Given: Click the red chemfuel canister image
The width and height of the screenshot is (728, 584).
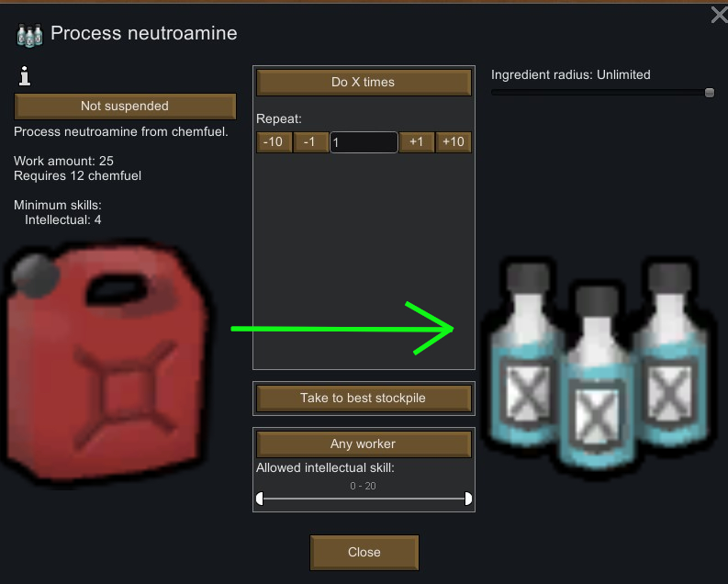Looking at the screenshot, I should [105, 364].
